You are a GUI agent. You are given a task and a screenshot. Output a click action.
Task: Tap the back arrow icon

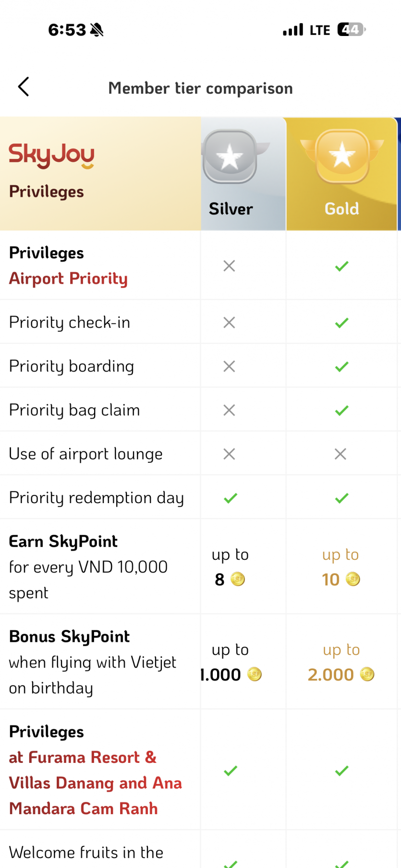24,87
